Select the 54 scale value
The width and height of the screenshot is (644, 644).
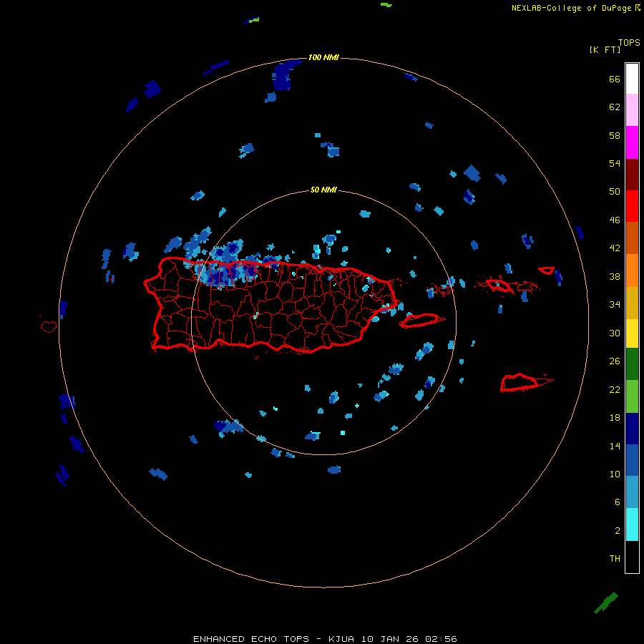tap(615, 163)
